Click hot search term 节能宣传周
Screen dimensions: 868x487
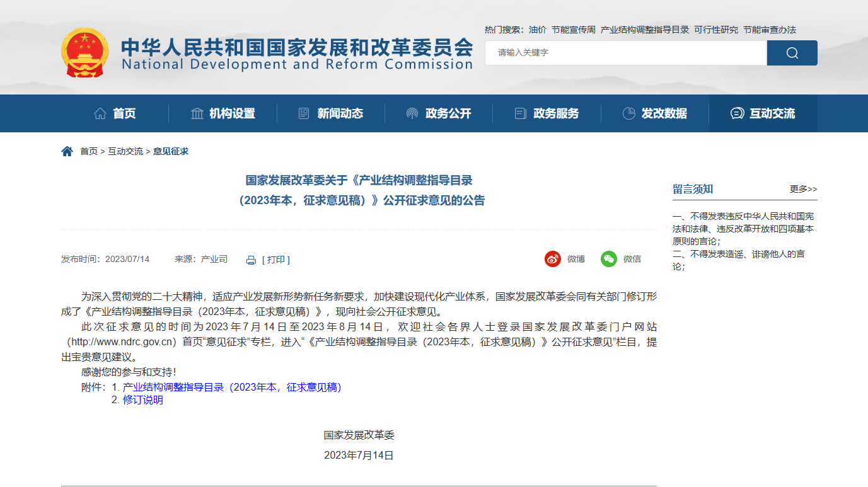(573, 30)
